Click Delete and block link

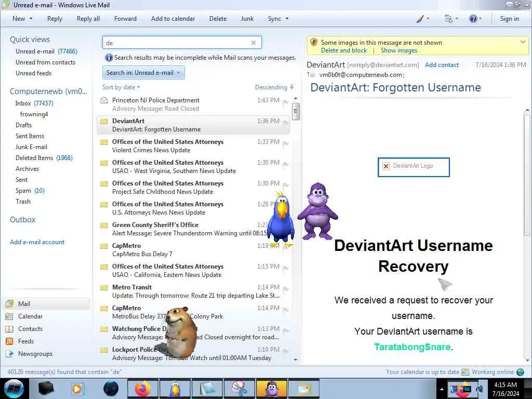[344, 50]
